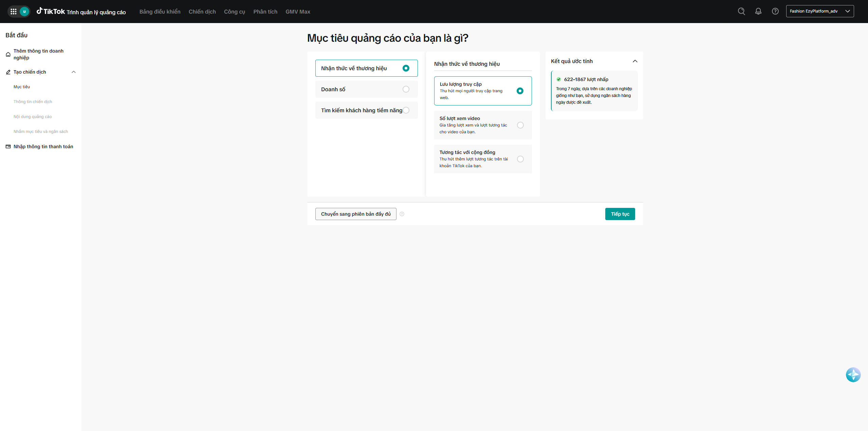Click the Tạo chiến dịch sidebar label
This screenshot has height=431, width=868.
[30, 72]
